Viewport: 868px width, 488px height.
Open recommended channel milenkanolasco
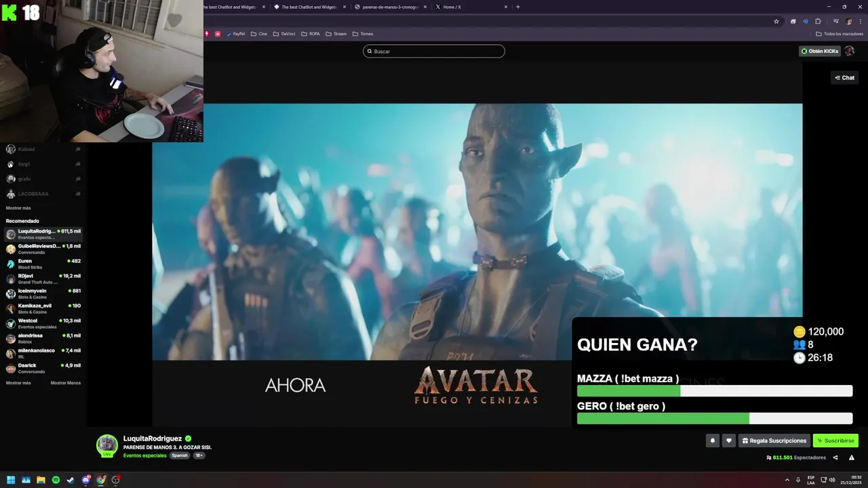43,353
